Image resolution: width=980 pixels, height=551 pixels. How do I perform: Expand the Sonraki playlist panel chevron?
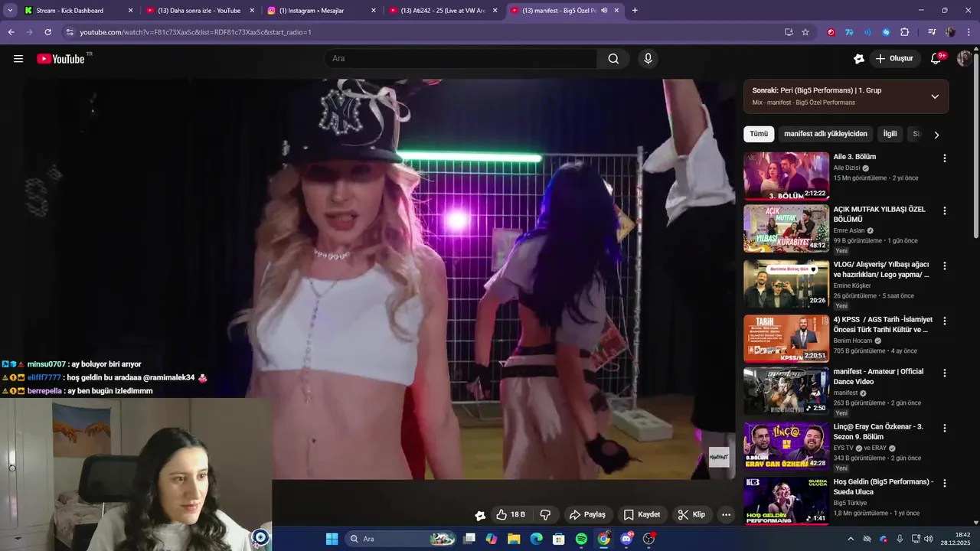point(935,96)
